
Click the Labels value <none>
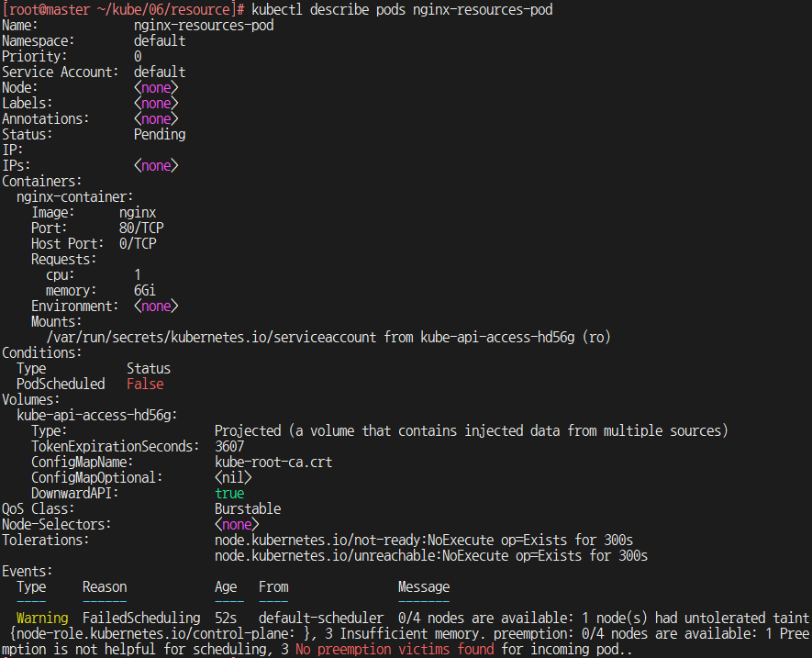(x=156, y=103)
